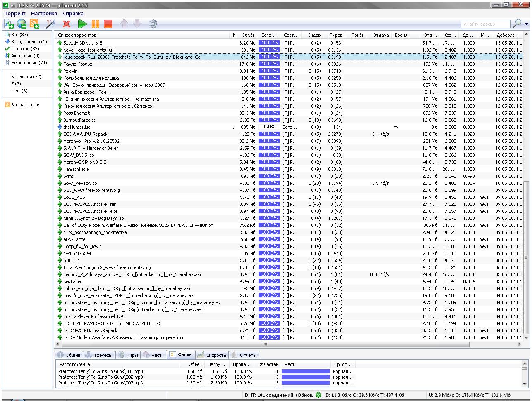532x401 pixels.
Task: Switch to the Скорость tab
Action: click(x=212, y=355)
